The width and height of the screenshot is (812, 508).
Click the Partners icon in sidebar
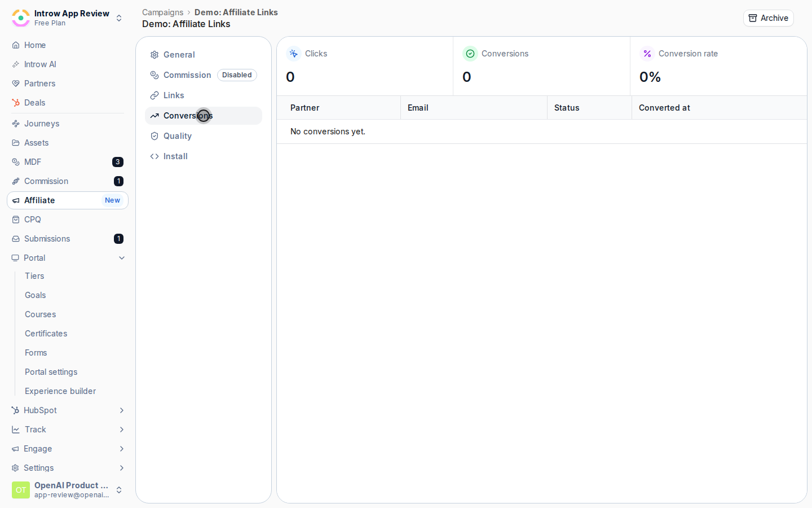tap(16, 84)
